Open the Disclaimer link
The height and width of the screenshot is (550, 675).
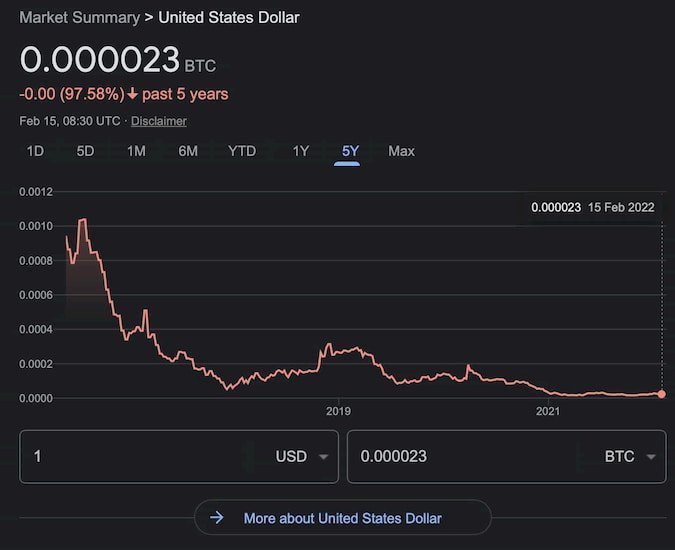[159, 121]
